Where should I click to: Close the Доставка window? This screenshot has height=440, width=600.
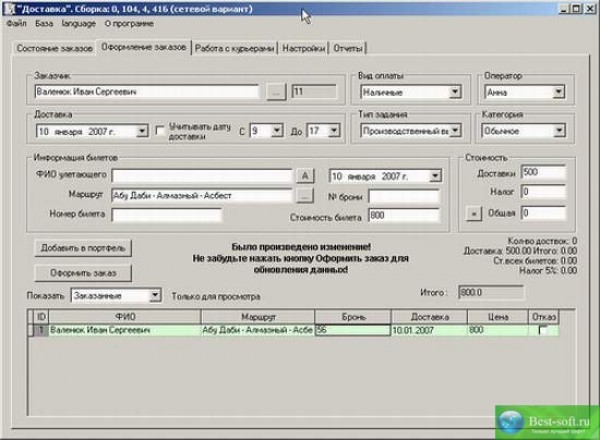(x=590, y=8)
